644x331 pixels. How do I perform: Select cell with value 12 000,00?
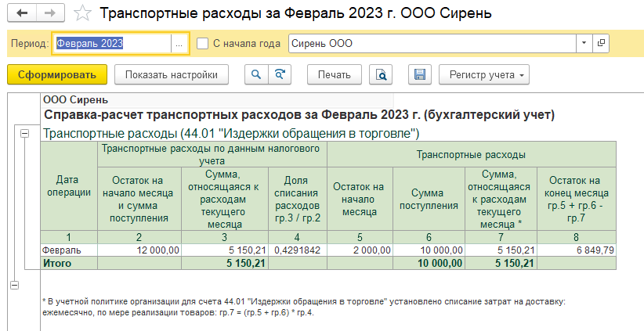click(139, 250)
